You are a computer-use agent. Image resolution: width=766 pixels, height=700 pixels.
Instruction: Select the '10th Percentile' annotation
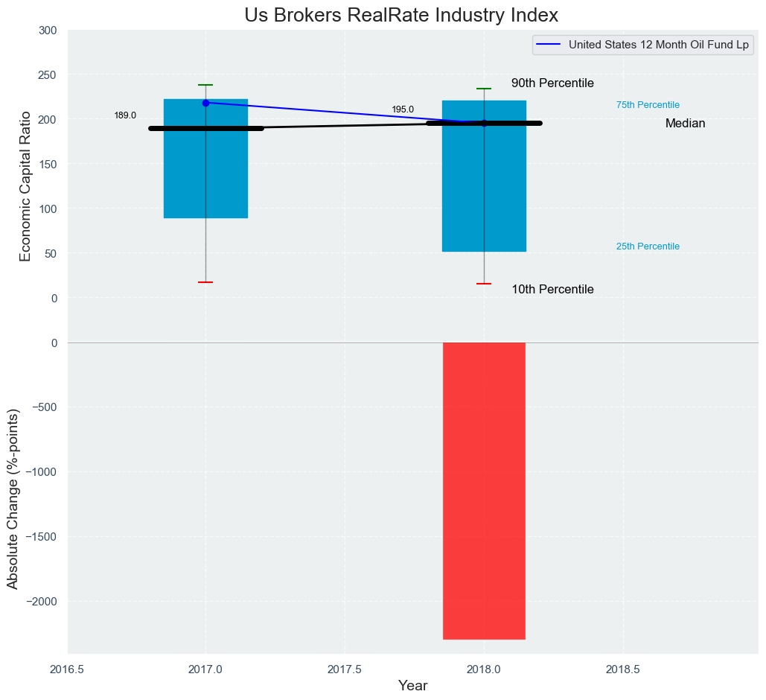coord(552,290)
